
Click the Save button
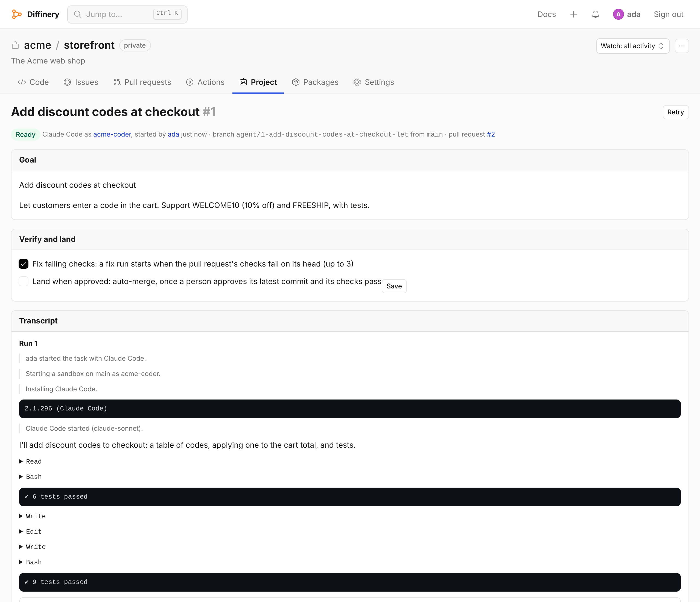[394, 286]
